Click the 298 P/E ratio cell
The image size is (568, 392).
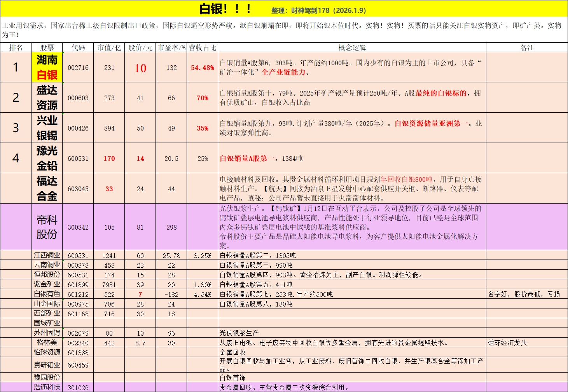click(171, 227)
